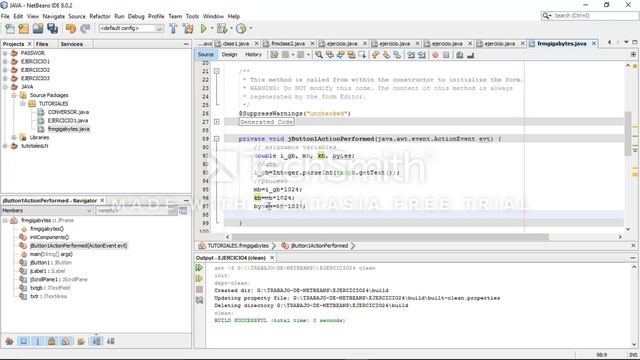Switch to the Files tab
Viewport: 640px width, 360px height.
[42, 44]
